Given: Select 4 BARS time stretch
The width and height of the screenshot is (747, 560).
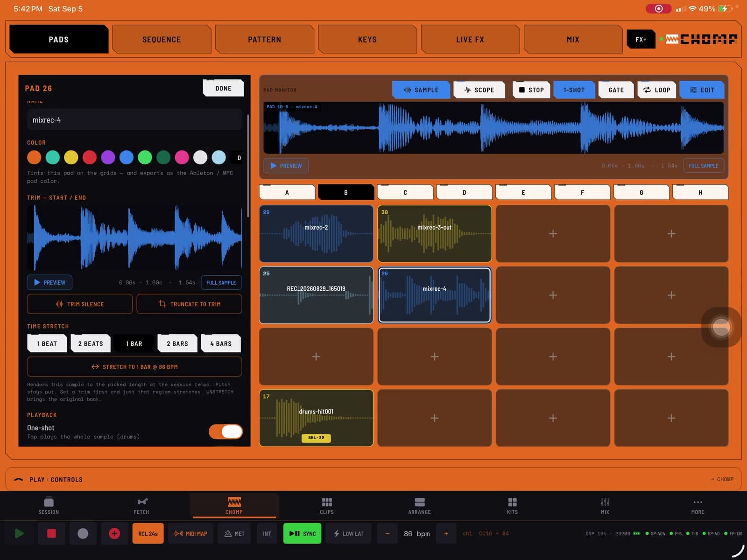Looking at the screenshot, I should tap(221, 343).
